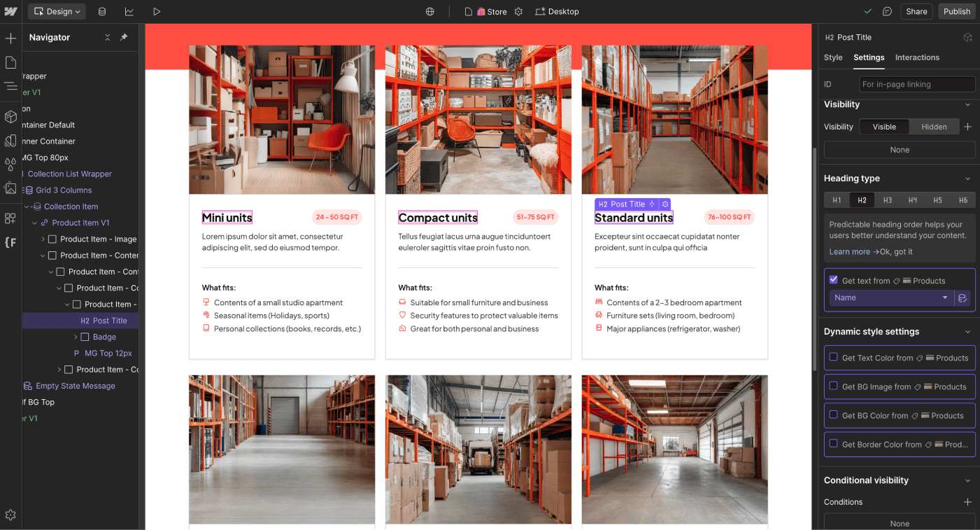Open the Design mode dropdown menu

click(x=56, y=11)
